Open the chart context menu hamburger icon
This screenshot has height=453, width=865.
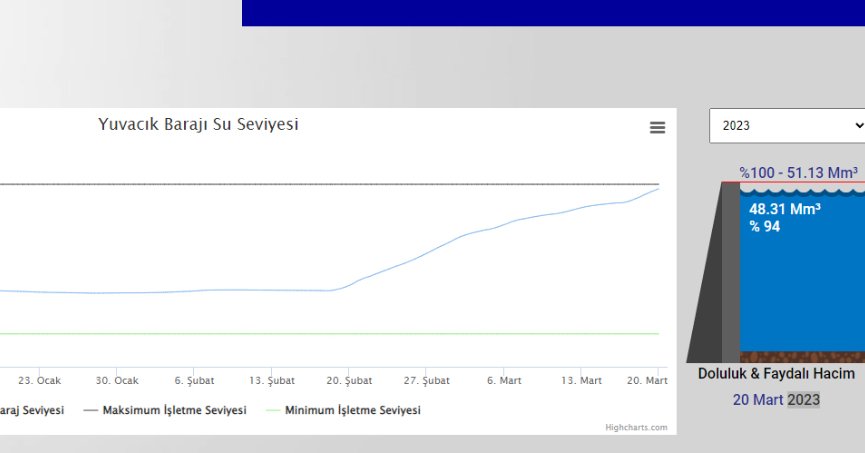(657, 127)
